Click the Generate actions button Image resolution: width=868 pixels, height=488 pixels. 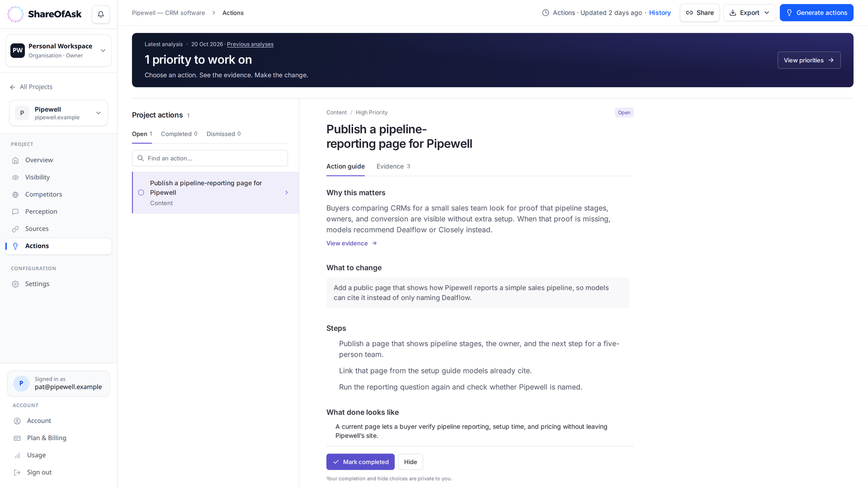pyautogui.click(x=816, y=12)
